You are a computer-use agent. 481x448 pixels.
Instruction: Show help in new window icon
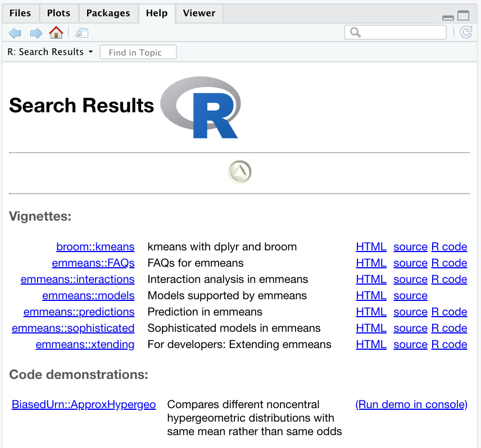pyautogui.click(x=81, y=33)
